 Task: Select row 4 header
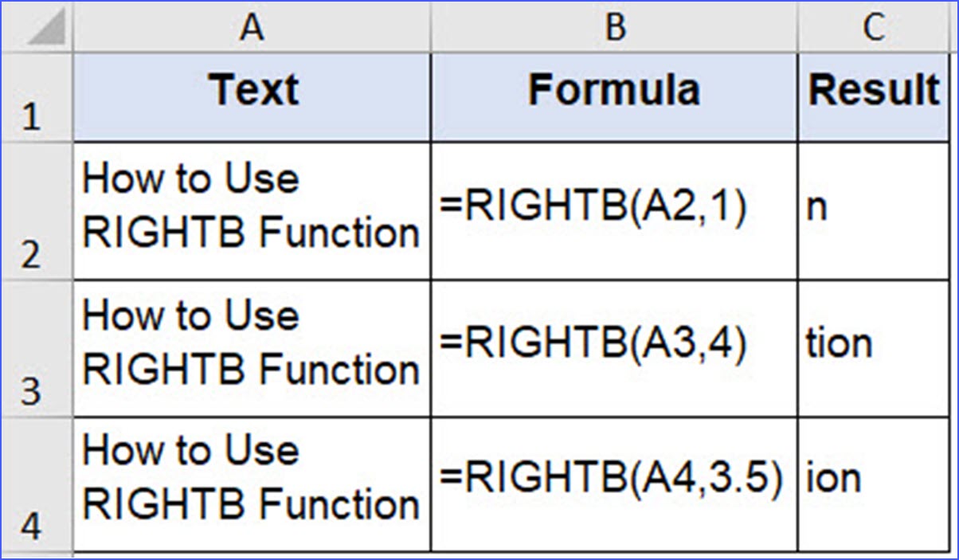point(35,482)
